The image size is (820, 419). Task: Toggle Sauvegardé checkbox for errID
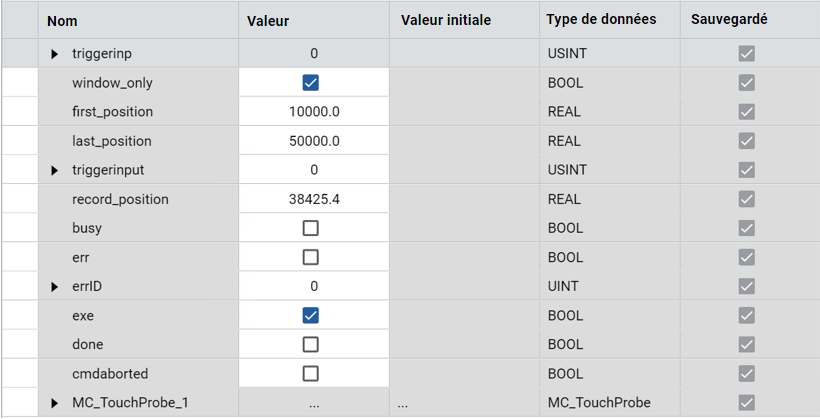click(x=747, y=286)
